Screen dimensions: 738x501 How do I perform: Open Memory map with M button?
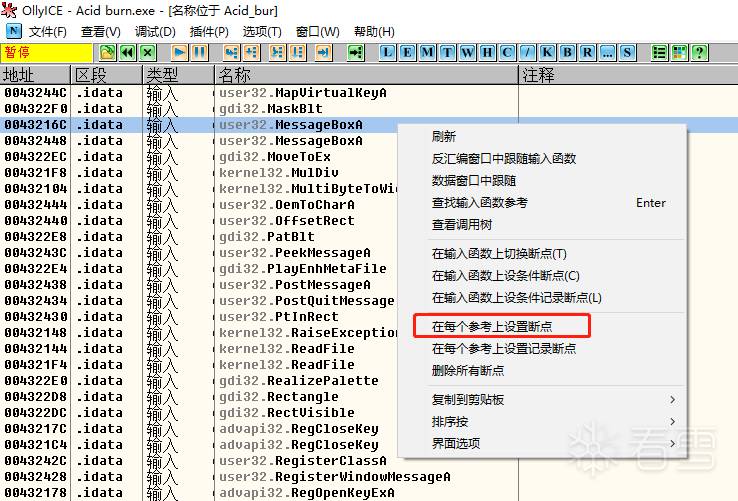coord(427,52)
